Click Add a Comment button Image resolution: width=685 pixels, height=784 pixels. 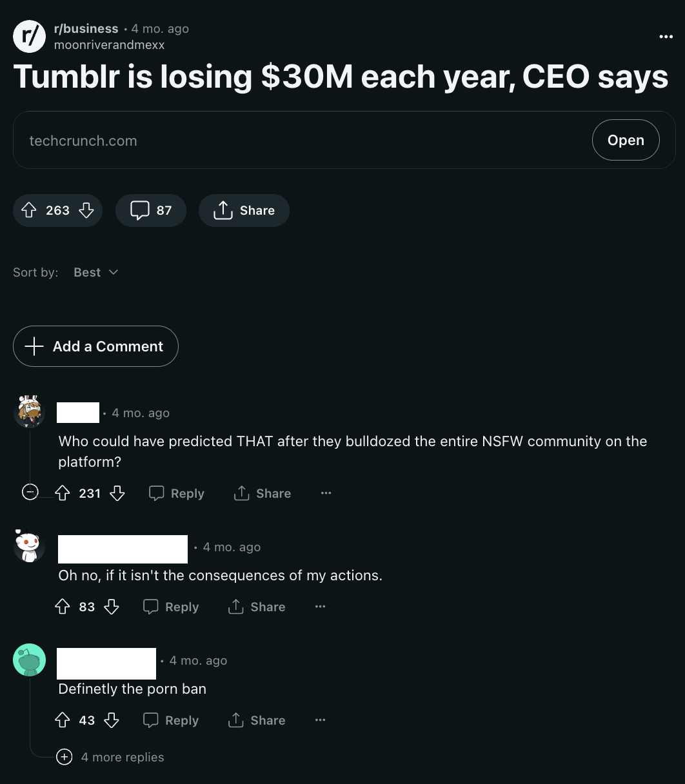point(95,346)
